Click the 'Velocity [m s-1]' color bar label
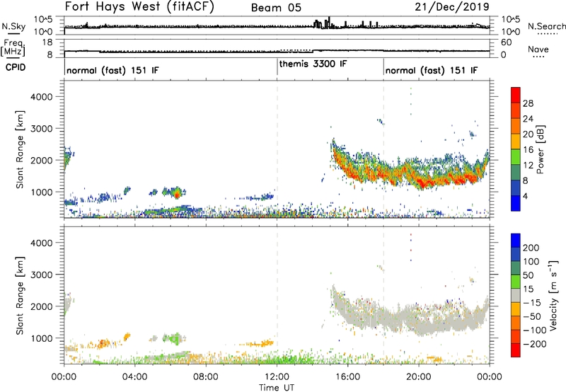 pos(553,295)
